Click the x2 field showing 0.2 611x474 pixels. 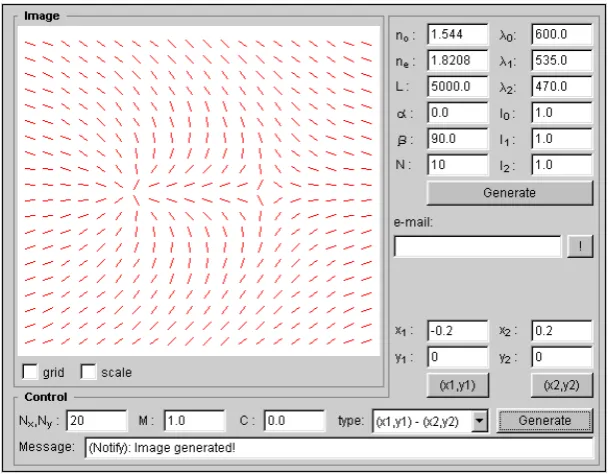click(562, 331)
